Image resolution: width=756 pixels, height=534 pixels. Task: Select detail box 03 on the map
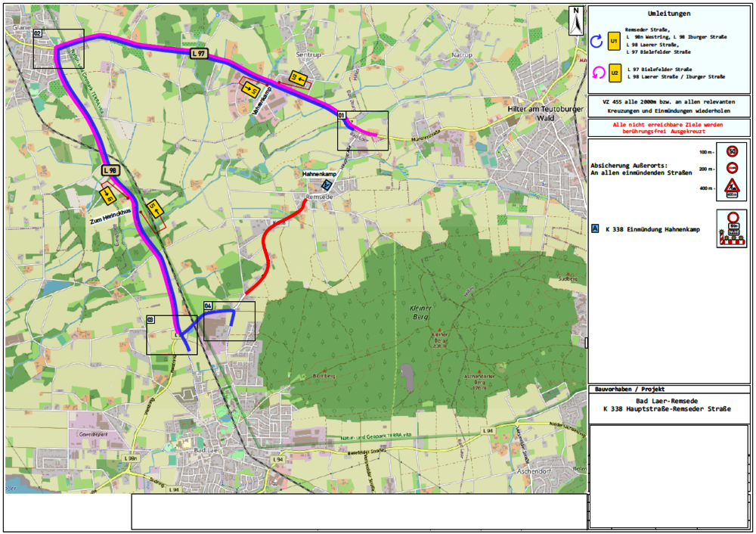(172, 335)
